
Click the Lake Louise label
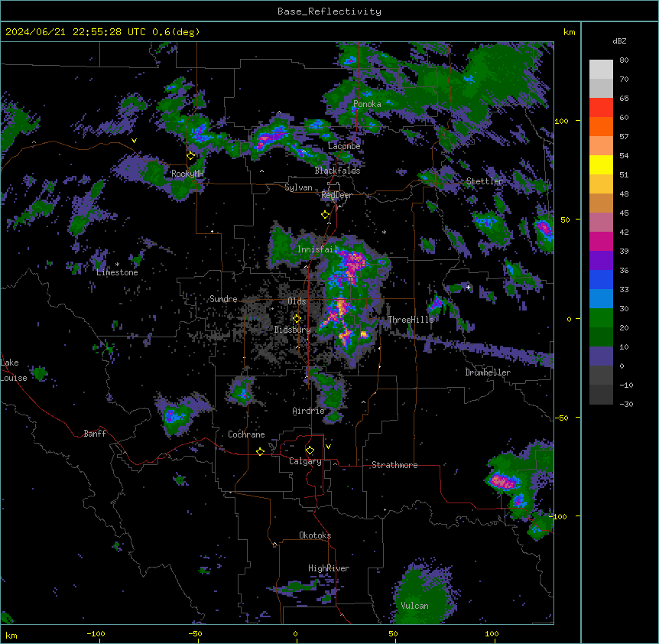pos(13,370)
